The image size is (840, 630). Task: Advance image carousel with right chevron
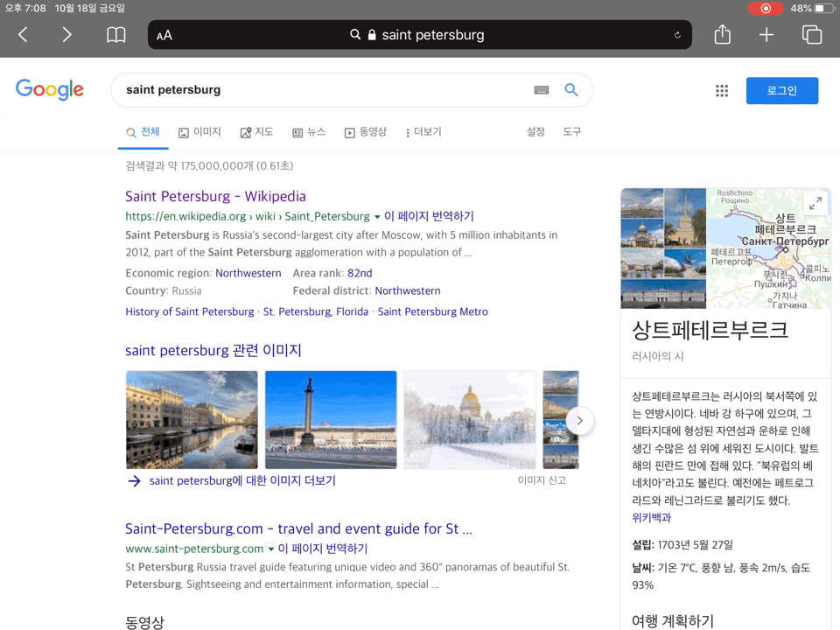pyautogui.click(x=579, y=421)
